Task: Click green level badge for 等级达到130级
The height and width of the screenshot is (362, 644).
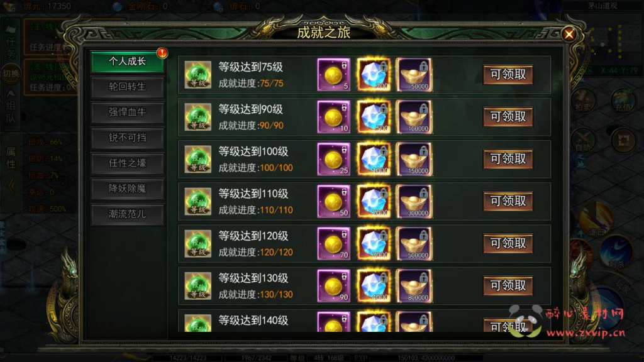Action: [197, 286]
